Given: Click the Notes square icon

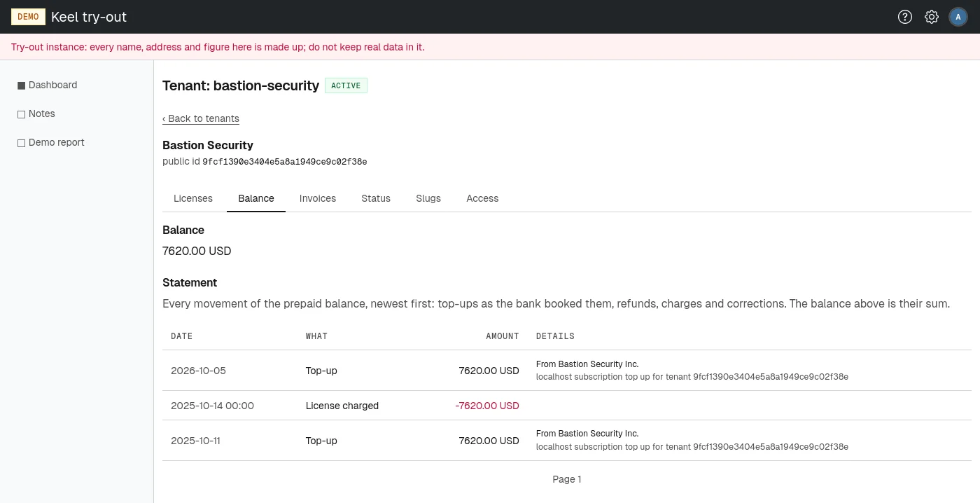Looking at the screenshot, I should (21, 114).
